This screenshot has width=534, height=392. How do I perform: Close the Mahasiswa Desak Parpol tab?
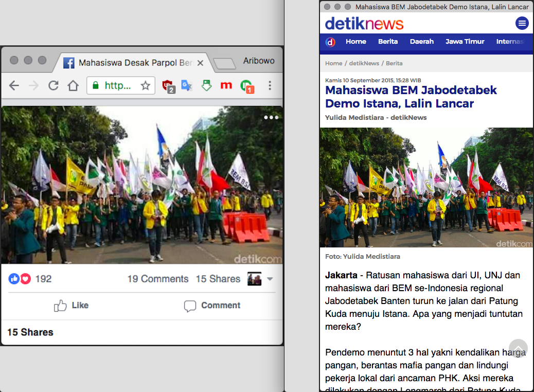201,63
